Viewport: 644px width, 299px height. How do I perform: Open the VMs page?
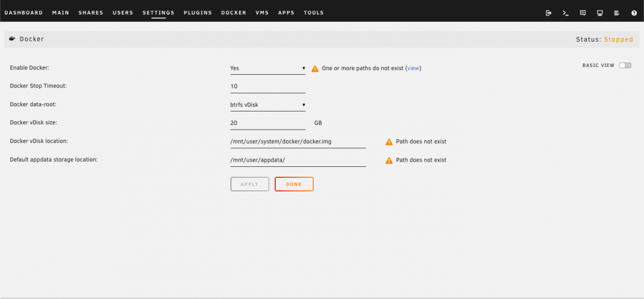(x=262, y=13)
